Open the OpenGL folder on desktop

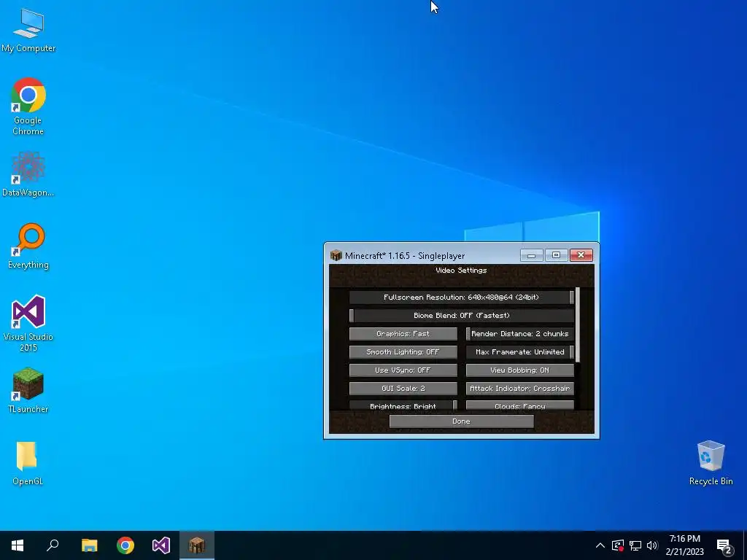(x=28, y=463)
